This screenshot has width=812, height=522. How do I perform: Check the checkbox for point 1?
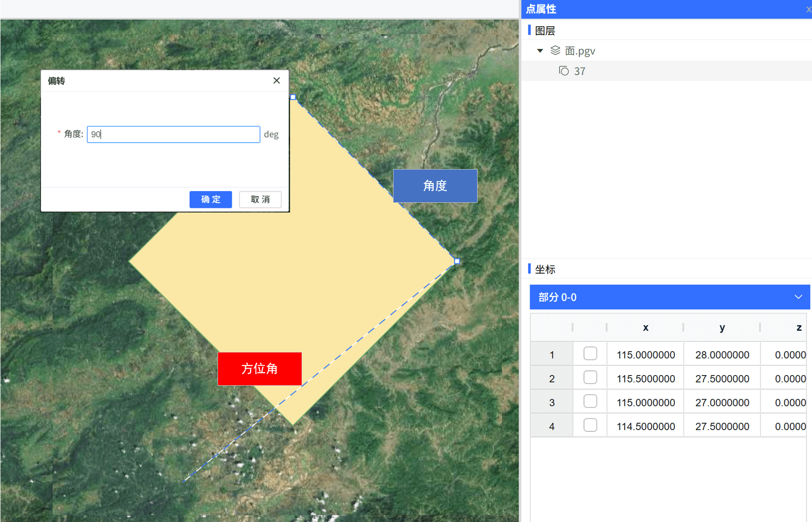590,354
